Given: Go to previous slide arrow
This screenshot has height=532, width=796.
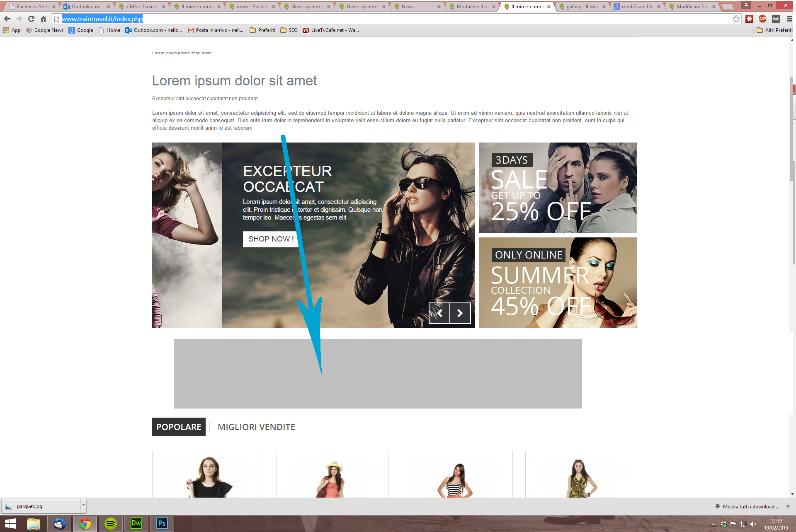Looking at the screenshot, I should [439, 313].
